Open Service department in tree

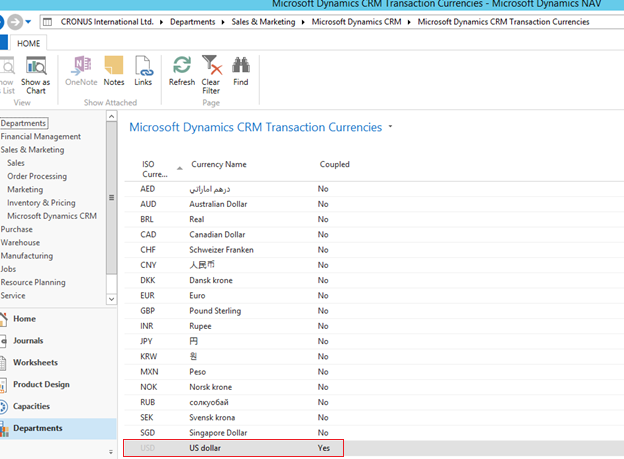click(13, 295)
